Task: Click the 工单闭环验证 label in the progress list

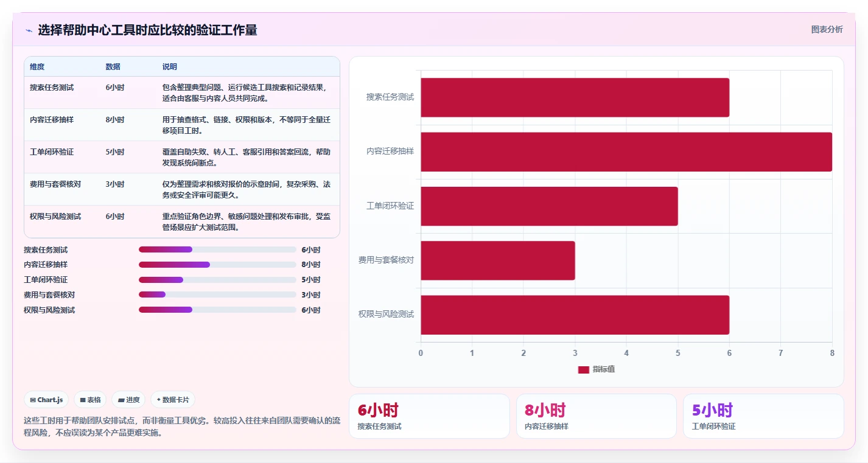Action: (46, 280)
